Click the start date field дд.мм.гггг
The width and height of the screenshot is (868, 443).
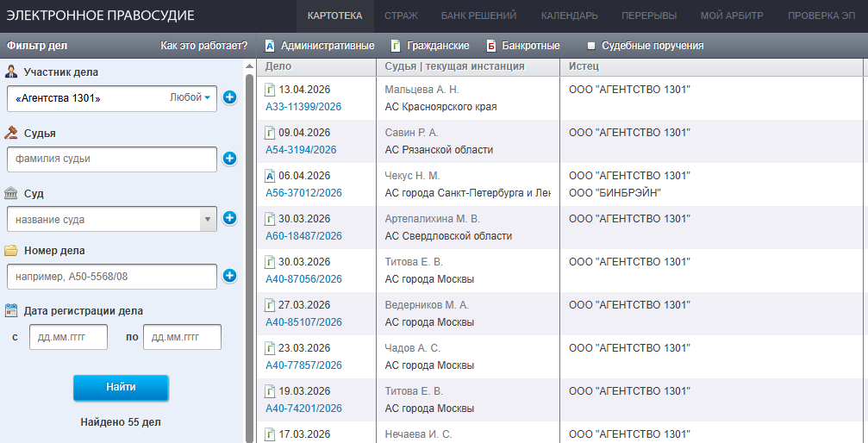69,337
